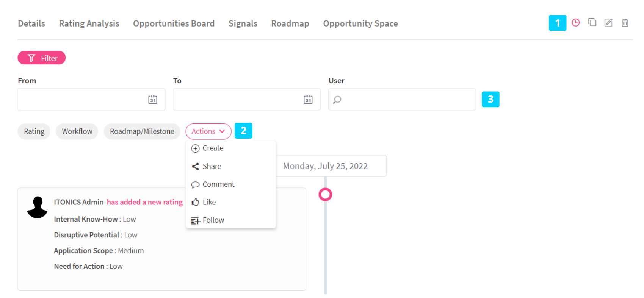Click the edit pencil icon
Image resolution: width=644 pixels, height=298 pixels.
pos(608,23)
